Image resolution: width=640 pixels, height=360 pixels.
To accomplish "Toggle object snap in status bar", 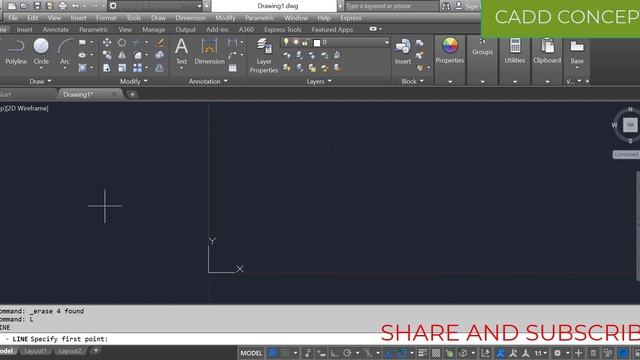I will click(402, 353).
